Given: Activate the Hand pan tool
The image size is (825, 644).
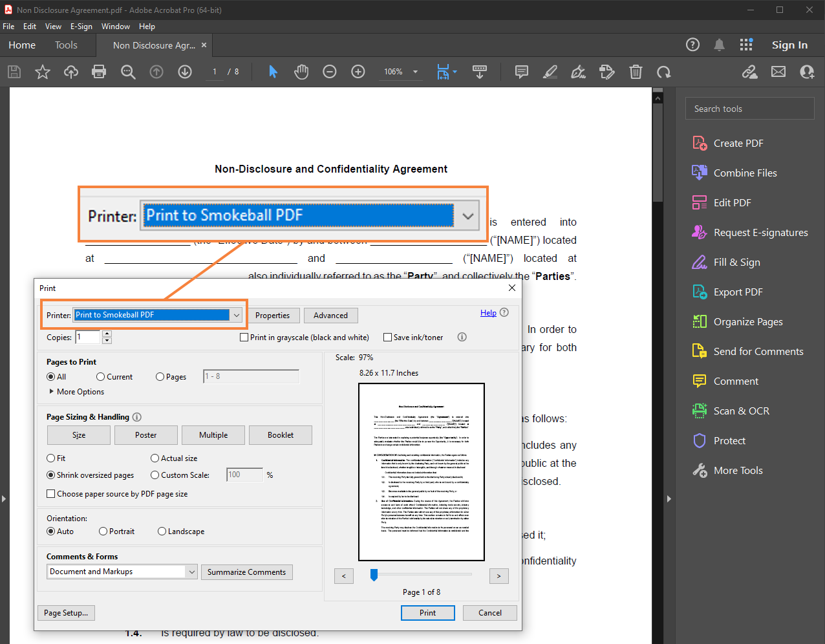Looking at the screenshot, I should 301,72.
